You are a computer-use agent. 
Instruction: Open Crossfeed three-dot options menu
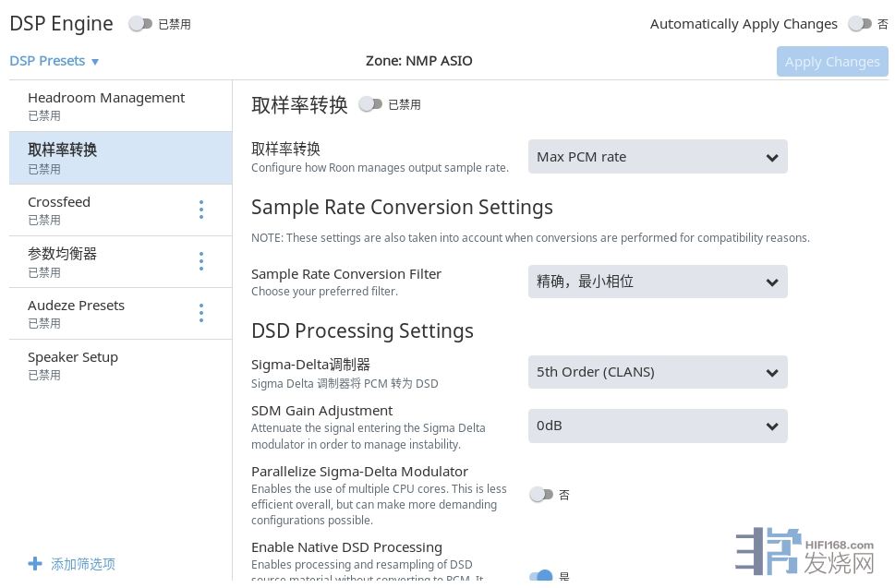201,210
